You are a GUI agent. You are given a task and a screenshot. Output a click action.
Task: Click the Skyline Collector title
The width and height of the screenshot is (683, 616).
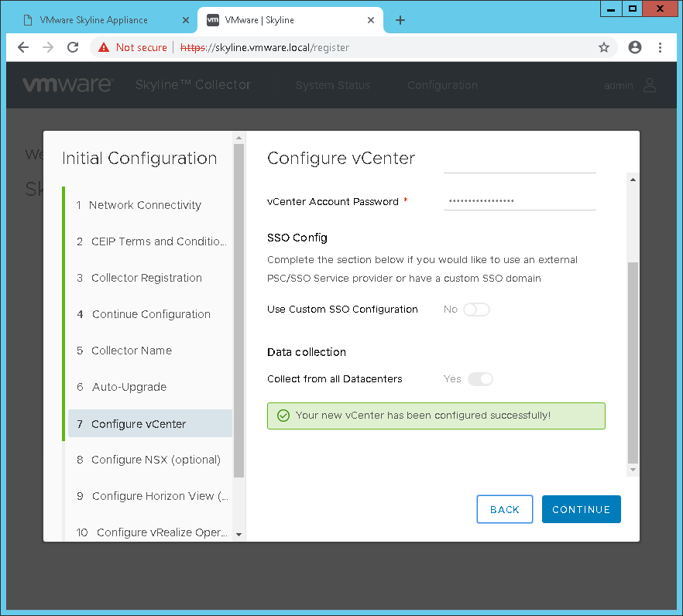point(193,84)
